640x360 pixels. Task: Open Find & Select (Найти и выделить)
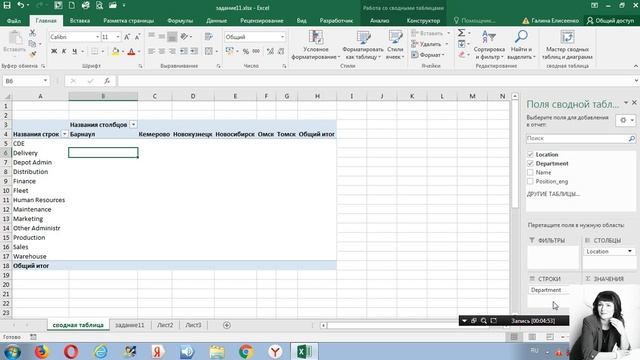521,45
